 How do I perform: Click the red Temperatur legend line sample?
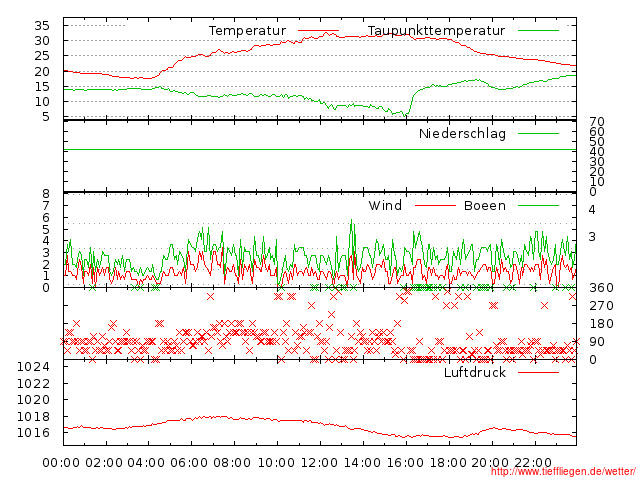pos(318,31)
